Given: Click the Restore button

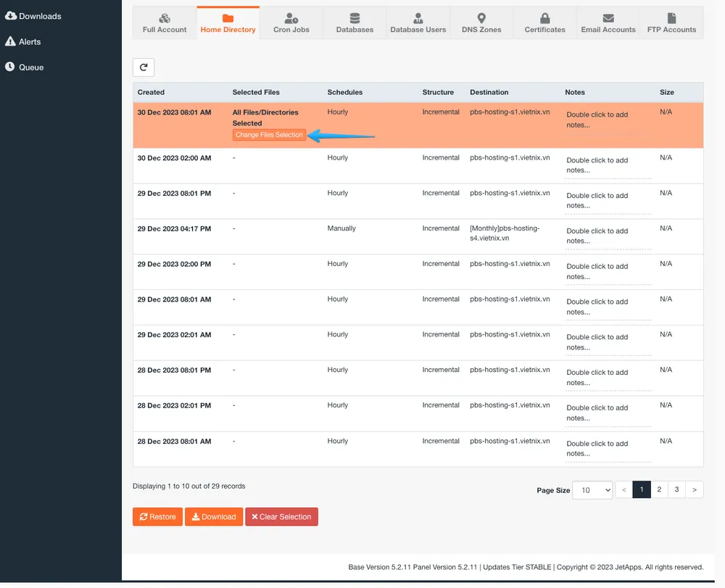Looking at the screenshot, I should coord(157,516).
